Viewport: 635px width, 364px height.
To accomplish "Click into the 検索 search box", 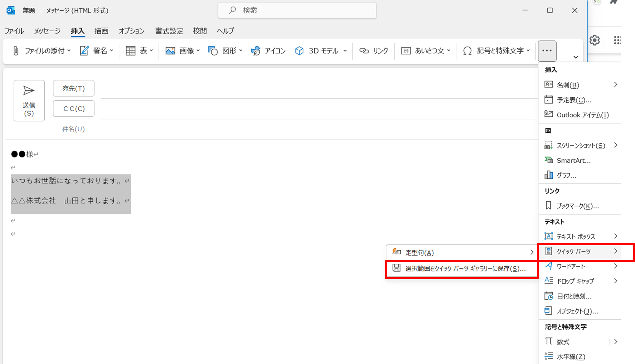I will [x=297, y=10].
